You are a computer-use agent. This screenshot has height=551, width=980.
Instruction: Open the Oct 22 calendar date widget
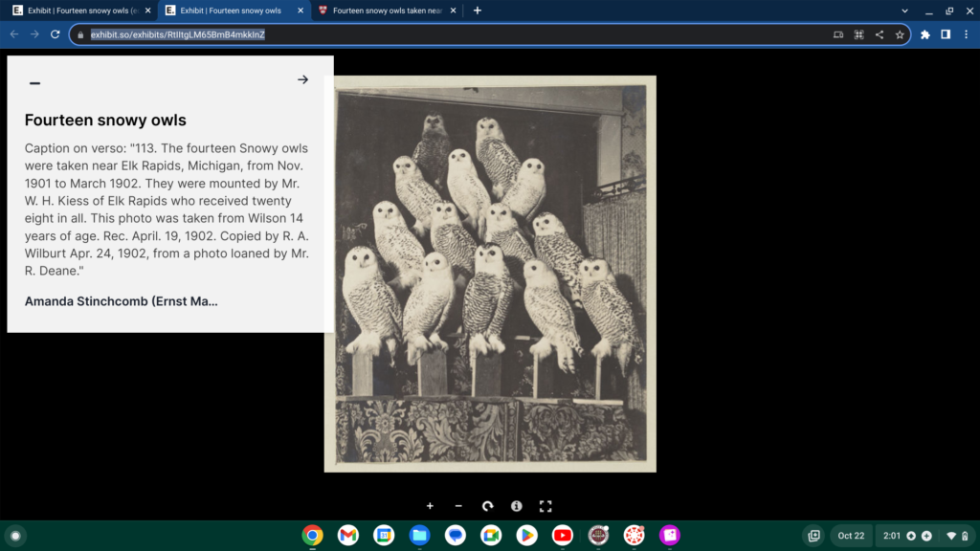pyautogui.click(x=851, y=536)
